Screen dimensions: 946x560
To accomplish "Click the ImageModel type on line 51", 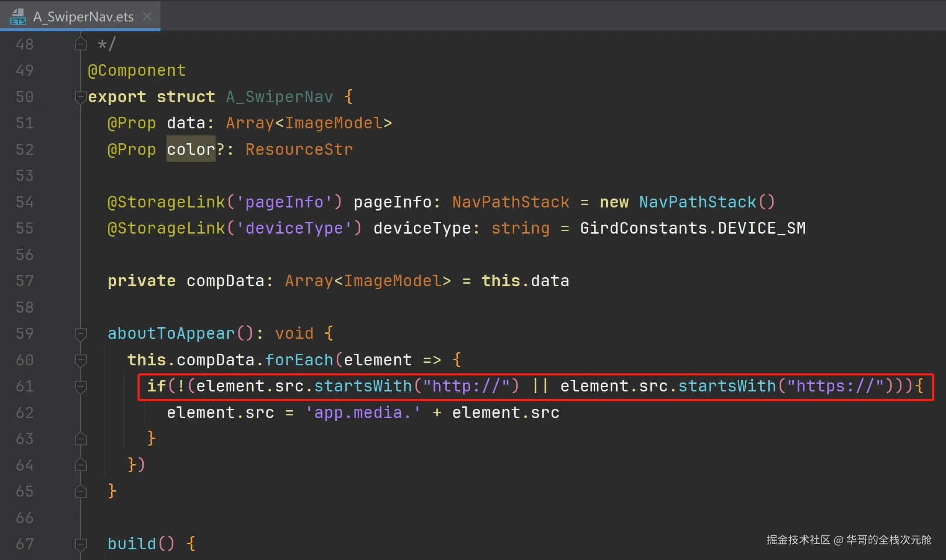I will tap(334, 123).
